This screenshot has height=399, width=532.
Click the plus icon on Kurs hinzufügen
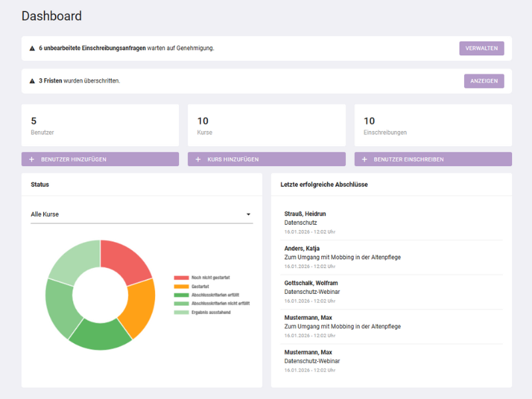[199, 159]
